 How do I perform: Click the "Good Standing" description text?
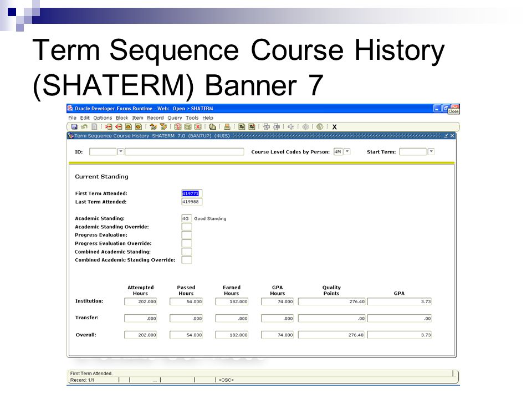click(210, 218)
